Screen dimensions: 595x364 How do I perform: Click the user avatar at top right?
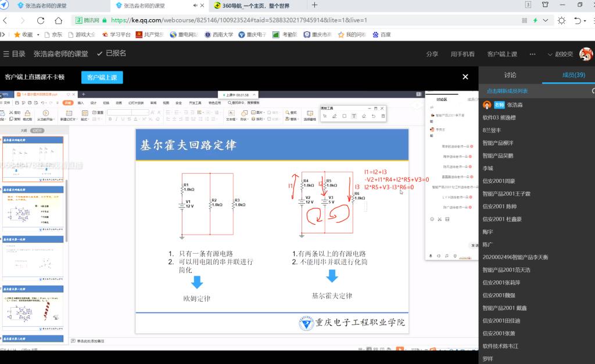(586, 54)
